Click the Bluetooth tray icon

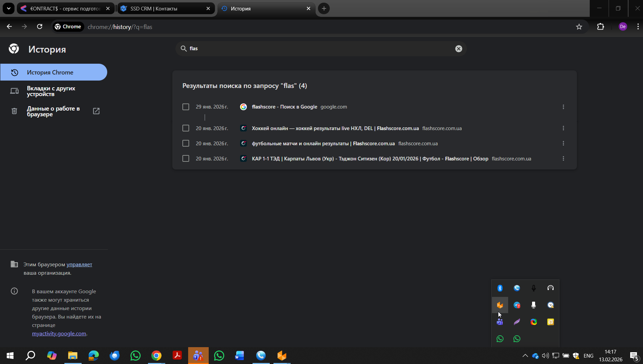tap(500, 288)
